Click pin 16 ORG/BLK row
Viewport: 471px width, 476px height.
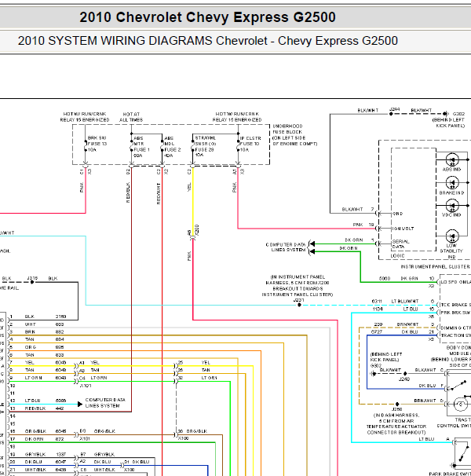(x=38, y=431)
